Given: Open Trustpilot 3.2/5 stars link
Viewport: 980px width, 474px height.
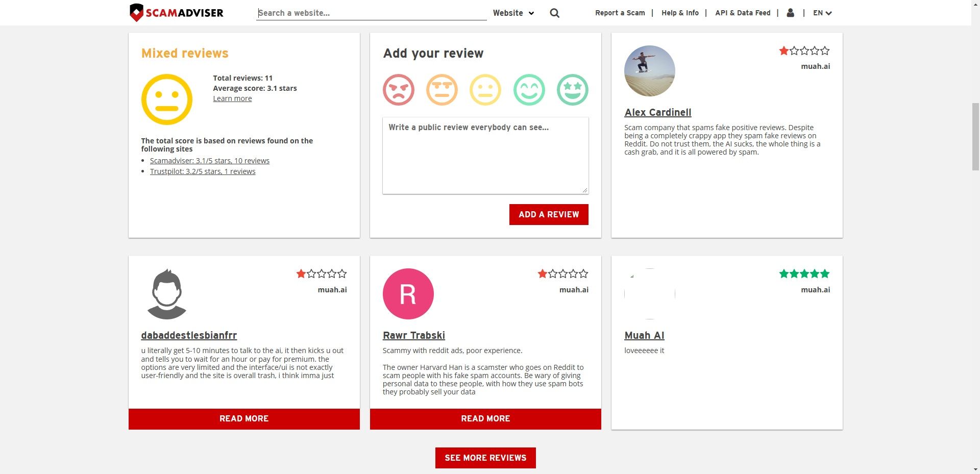Looking at the screenshot, I should (203, 171).
